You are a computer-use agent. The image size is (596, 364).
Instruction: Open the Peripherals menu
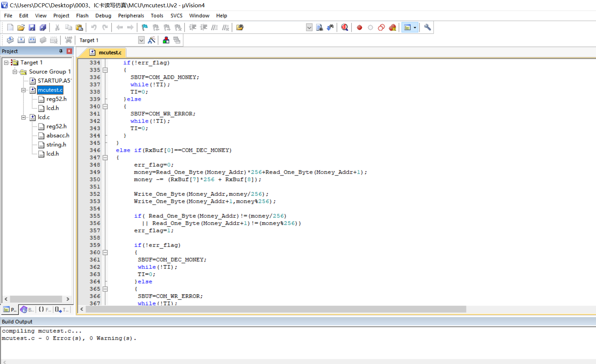pyautogui.click(x=131, y=16)
